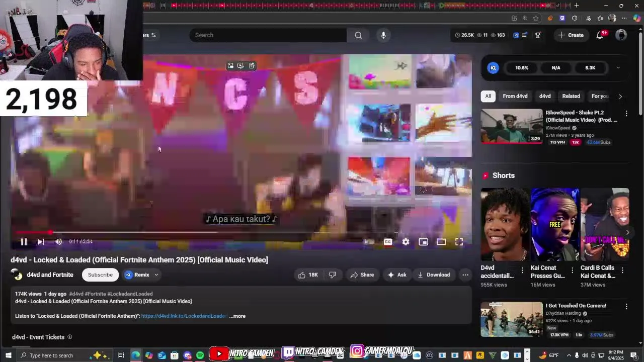Open Edge Copilot icon
Viewport: 644px width, 362px height.
click(637, 18)
